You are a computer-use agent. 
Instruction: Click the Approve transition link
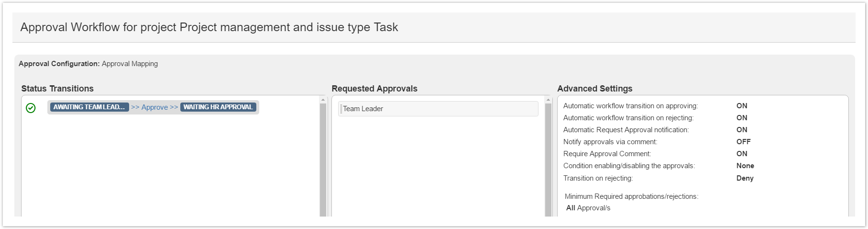click(154, 107)
